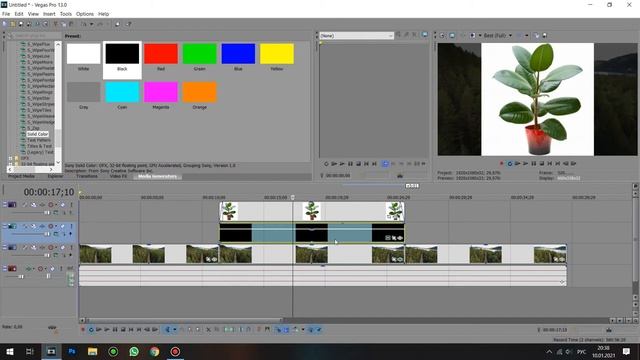Image resolution: width=640 pixels, height=360 pixels.
Task: Click the Cut icon in main toolbar
Action: (56, 24)
